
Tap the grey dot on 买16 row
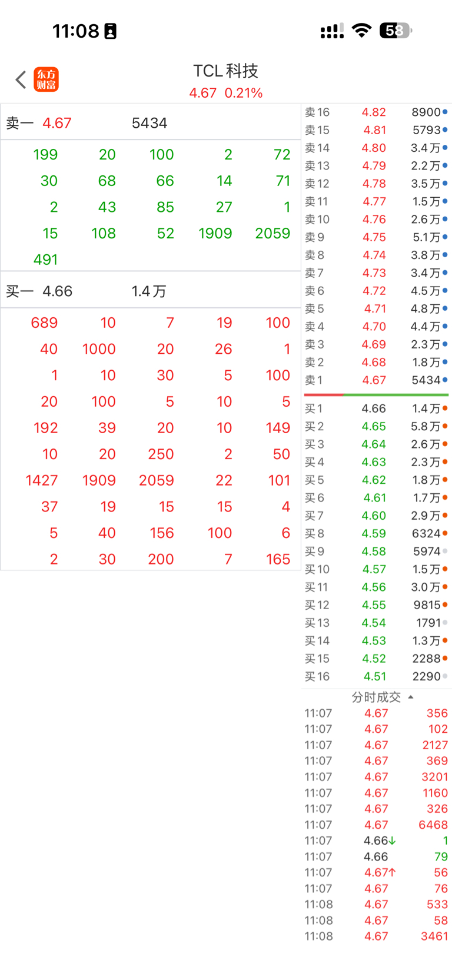445,676
